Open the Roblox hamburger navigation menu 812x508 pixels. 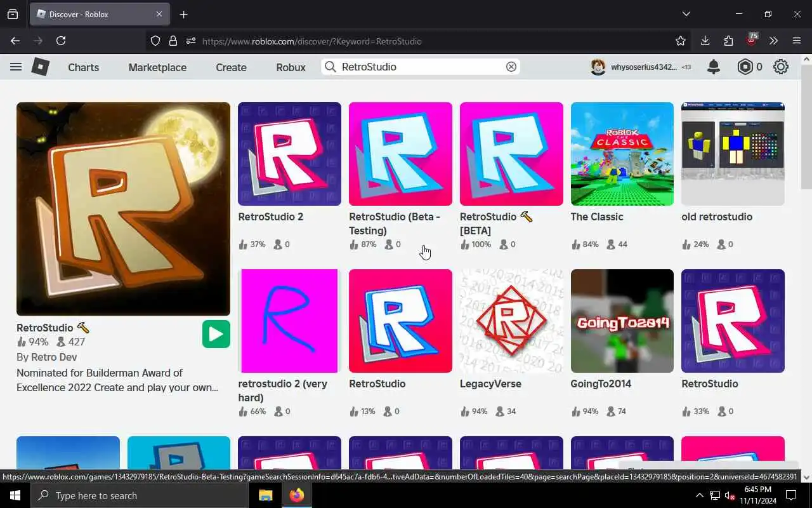pyautogui.click(x=16, y=67)
